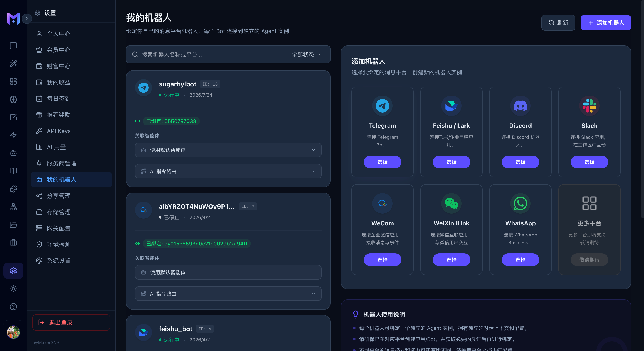Open the task checkmark icon in the left rail
Screen dimensions: 644x351
13,117
